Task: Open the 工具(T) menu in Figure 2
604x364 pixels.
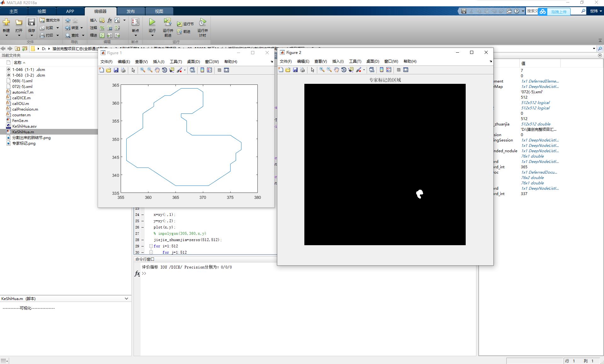Action: [355, 61]
